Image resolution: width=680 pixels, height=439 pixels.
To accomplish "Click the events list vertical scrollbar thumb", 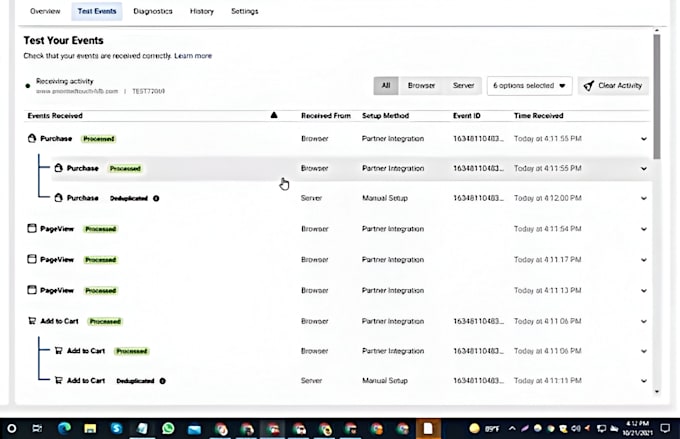I will coord(657,96).
